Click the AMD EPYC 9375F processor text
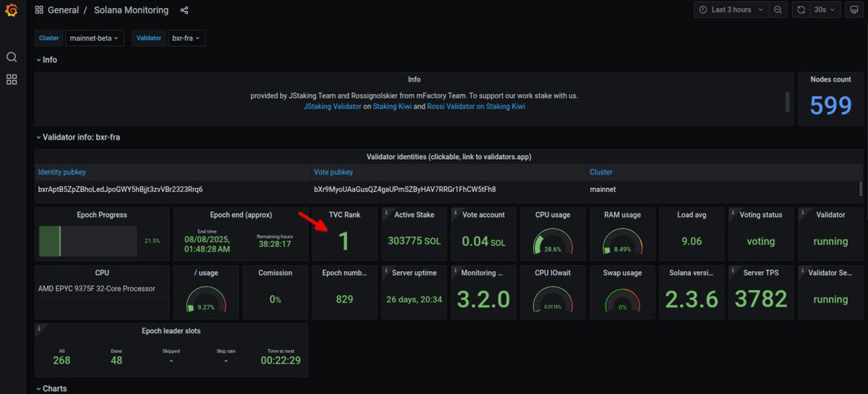868x394 pixels. pyautogui.click(x=96, y=288)
